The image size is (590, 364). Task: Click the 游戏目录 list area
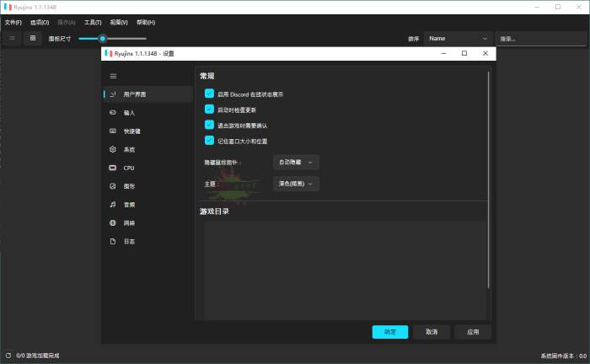[x=345, y=270]
